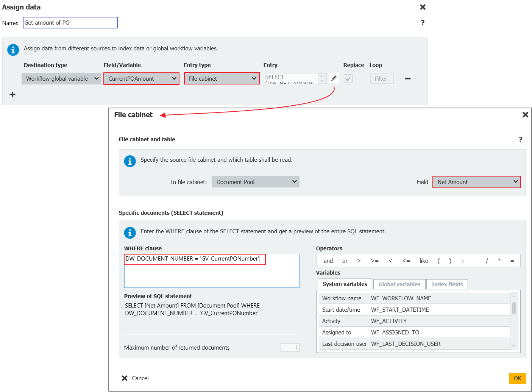Open the Destination type dropdown
The height and width of the screenshot is (392, 532).
tap(61, 78)
